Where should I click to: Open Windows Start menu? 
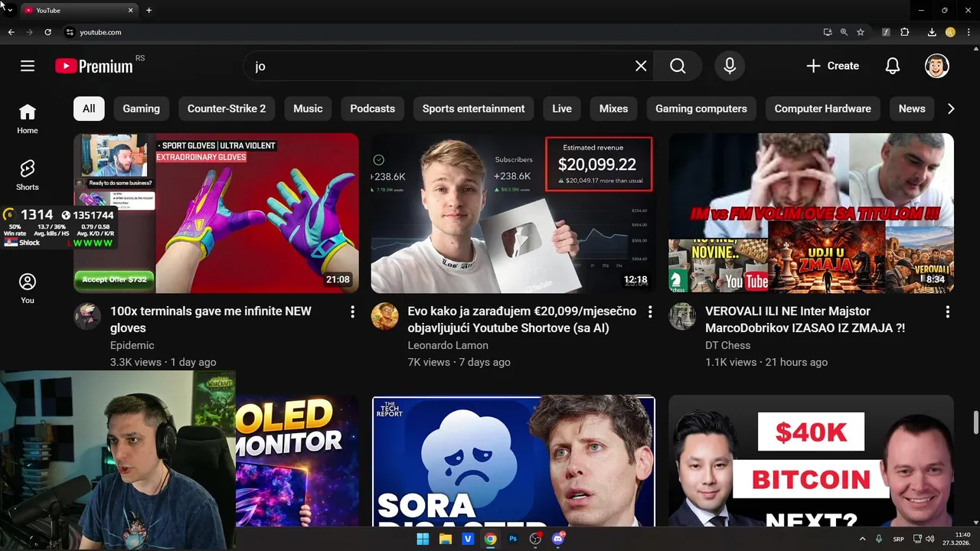click(423, 539)
